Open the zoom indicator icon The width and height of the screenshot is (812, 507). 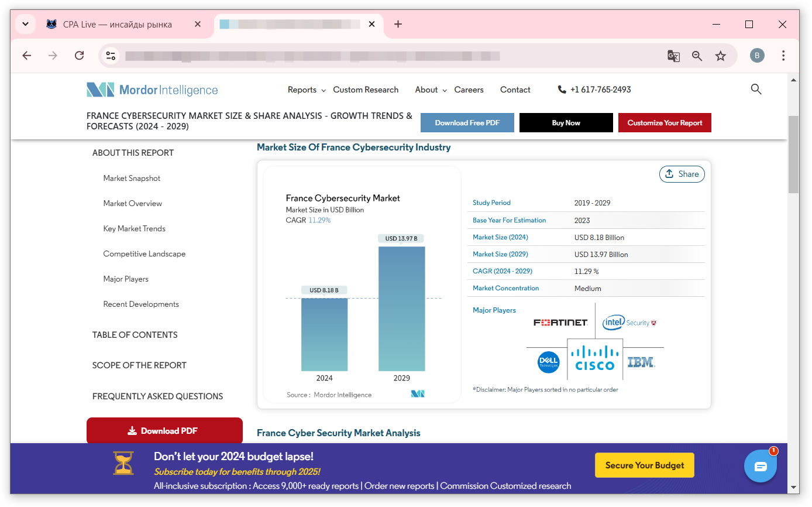click(x=697, y=56)
